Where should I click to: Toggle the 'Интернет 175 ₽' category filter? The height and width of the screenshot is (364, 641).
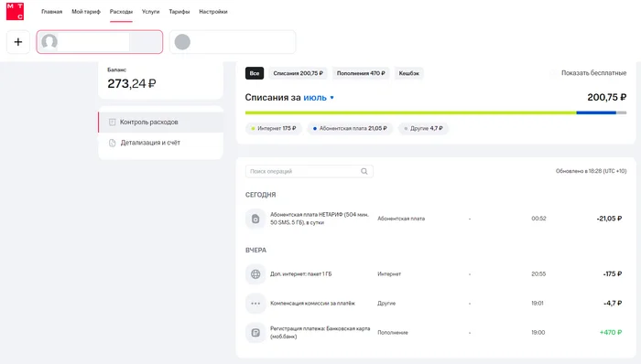[274, 128]
